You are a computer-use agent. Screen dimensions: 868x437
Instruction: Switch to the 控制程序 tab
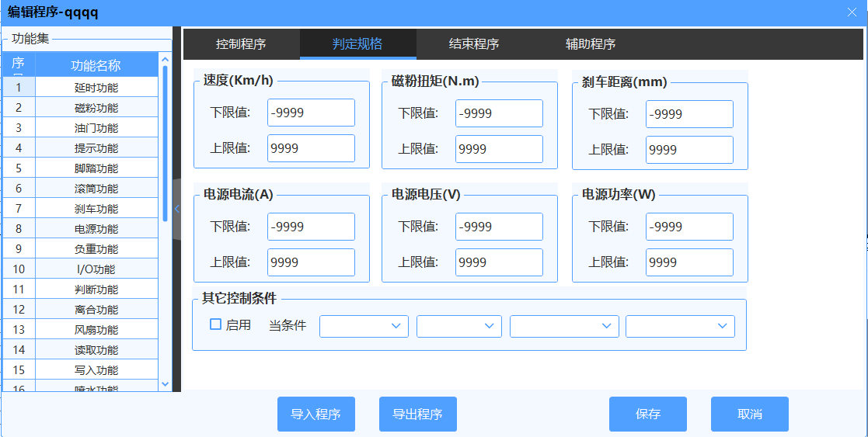[241, 44]
